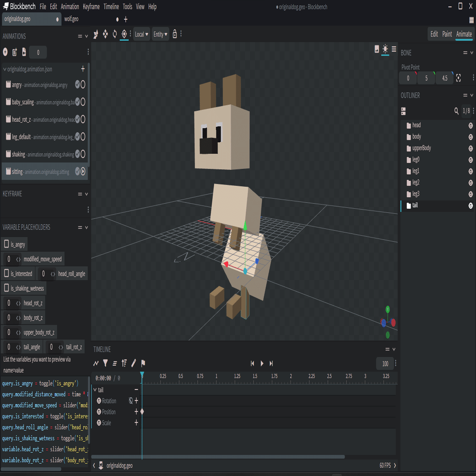This screenshot has height=476, width=476.
Task: Toggle visibility of the head bone
Action: point(471,125)
